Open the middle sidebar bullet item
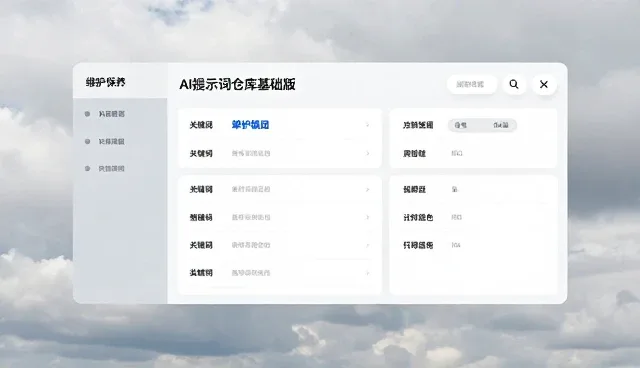Image resolution: width=640 pixels, height=368 pixels. pos(104,142)
